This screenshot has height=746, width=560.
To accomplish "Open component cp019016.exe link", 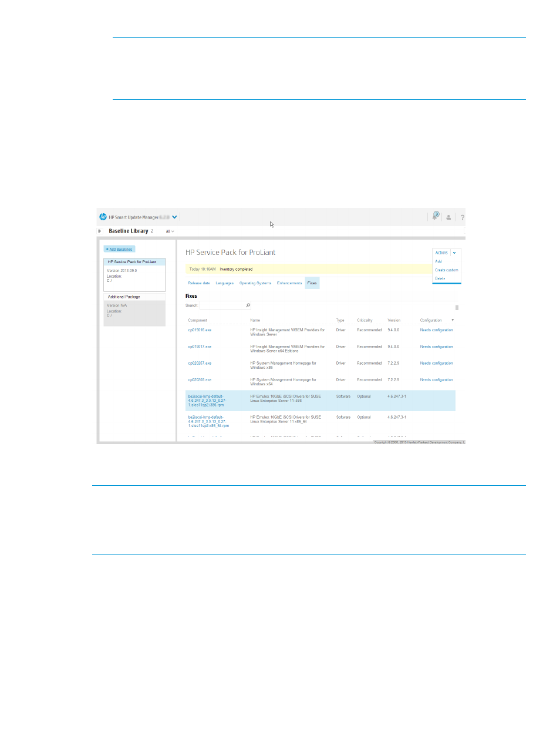I will [x=200, y=330].
